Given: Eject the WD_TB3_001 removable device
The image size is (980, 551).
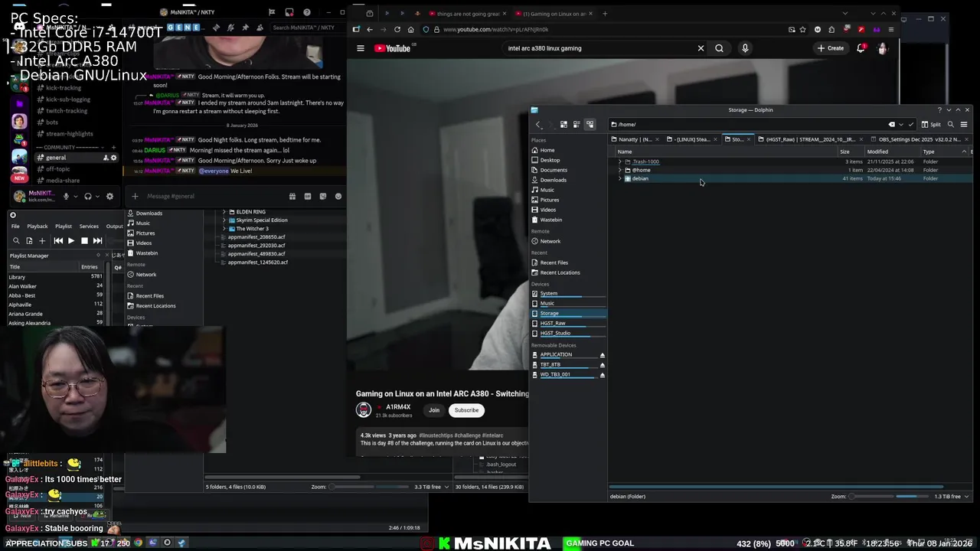Looking at the screenshot, I should 602,375.
